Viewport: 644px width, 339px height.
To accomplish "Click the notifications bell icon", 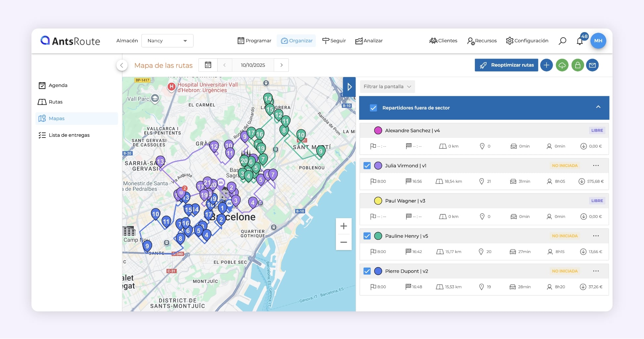I will [579, 41].
